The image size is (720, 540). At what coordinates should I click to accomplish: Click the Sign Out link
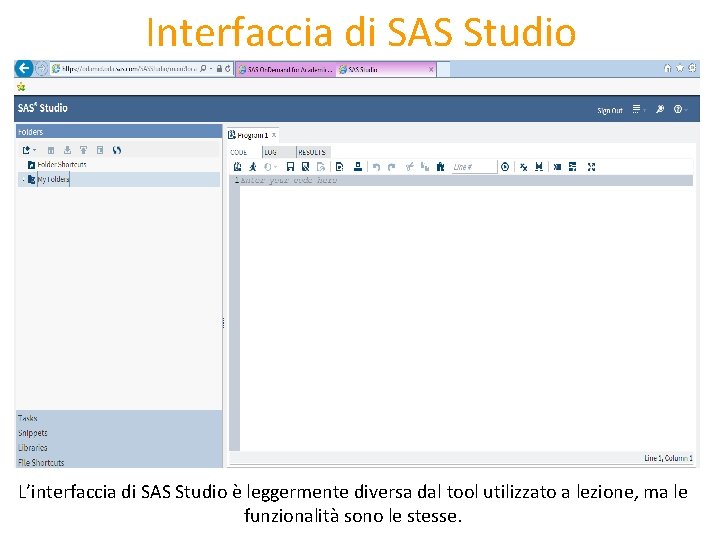click(610, 110)
